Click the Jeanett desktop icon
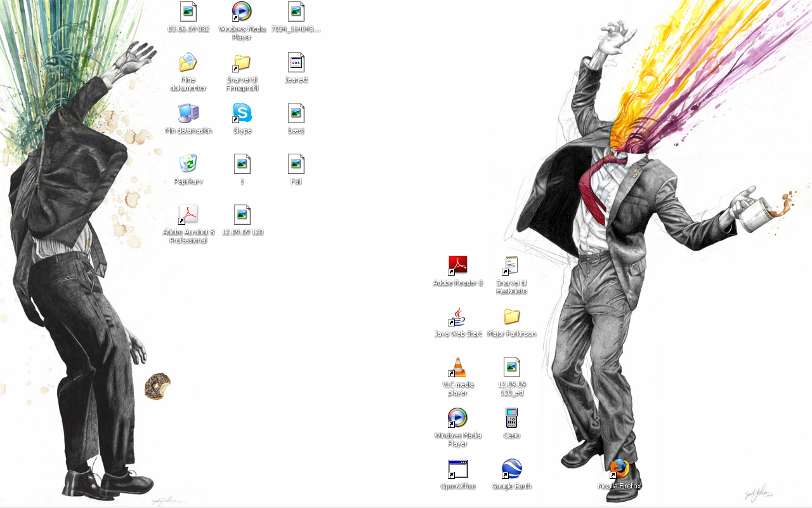The height and width of the screenshot is (508, 812). (296, 62)
